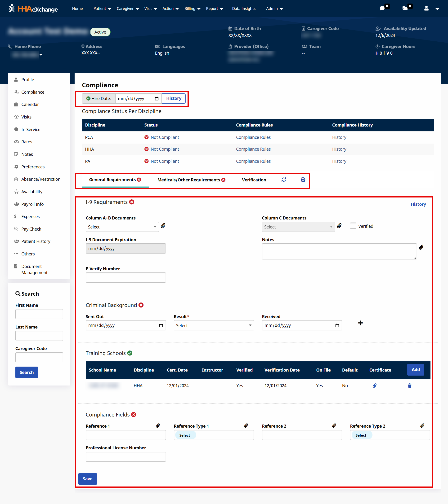Open the training school certificate attachment

(374, 386)
